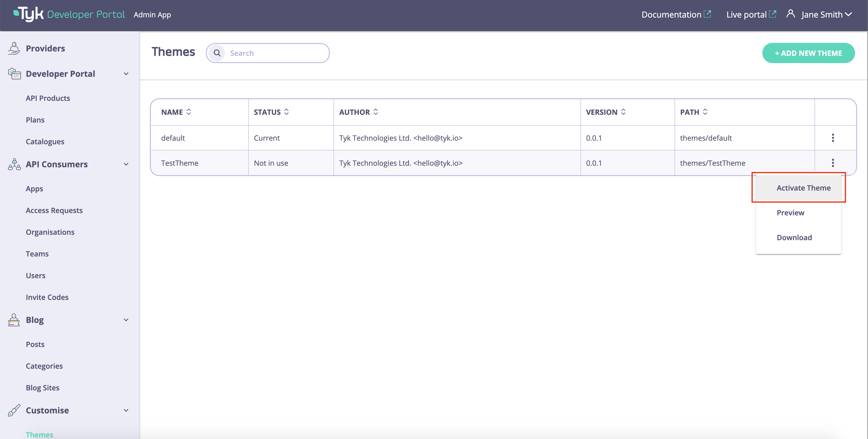Open three-dot menu for default theme
This screenshot has height=439, width=868.
point(833,138)
